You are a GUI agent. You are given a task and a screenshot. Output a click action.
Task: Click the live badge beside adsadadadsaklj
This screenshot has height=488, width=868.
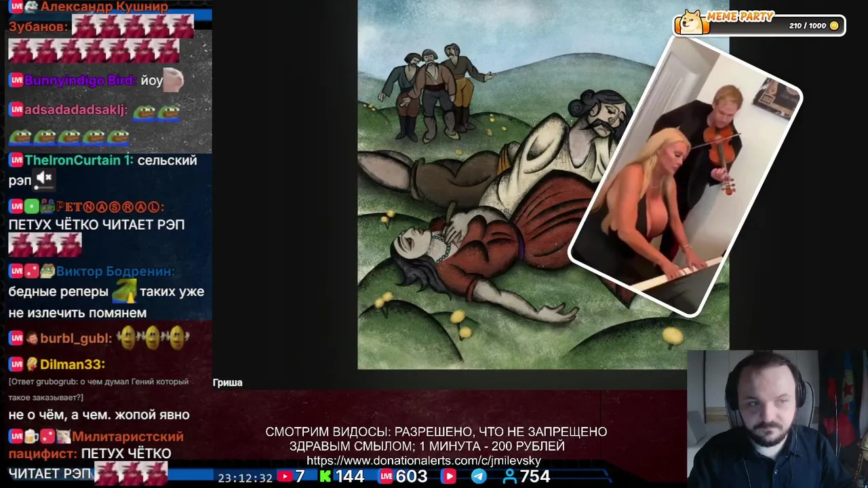(x=16, y=110)
